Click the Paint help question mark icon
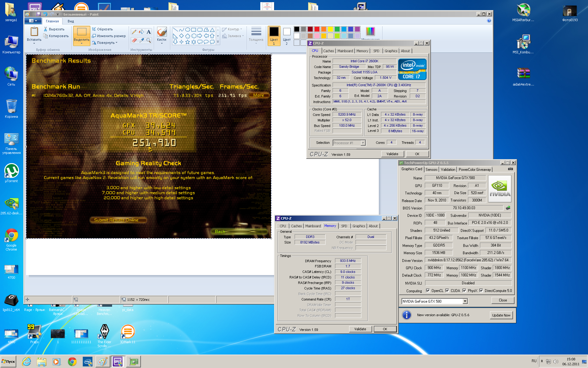The height and width of the screenshot is (368, 588). [x=489, y=21]
